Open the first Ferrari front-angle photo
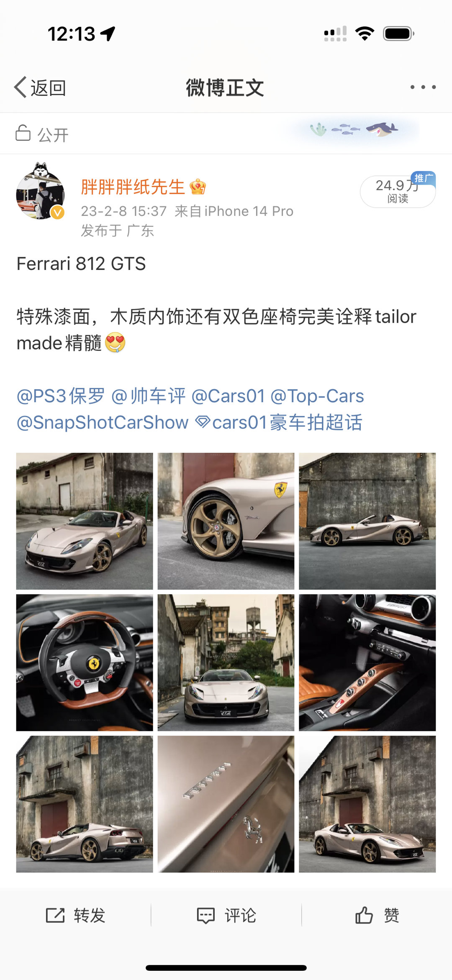 click(85, 521)
